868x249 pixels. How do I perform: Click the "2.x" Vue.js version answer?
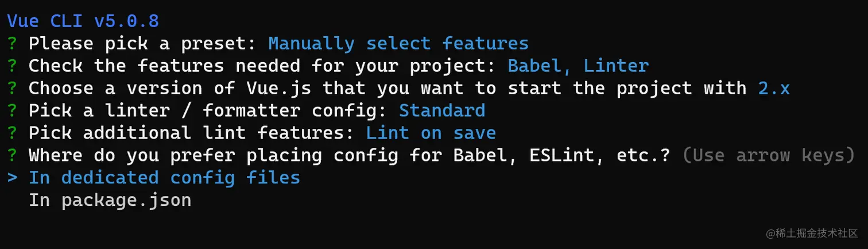[774, 89]
